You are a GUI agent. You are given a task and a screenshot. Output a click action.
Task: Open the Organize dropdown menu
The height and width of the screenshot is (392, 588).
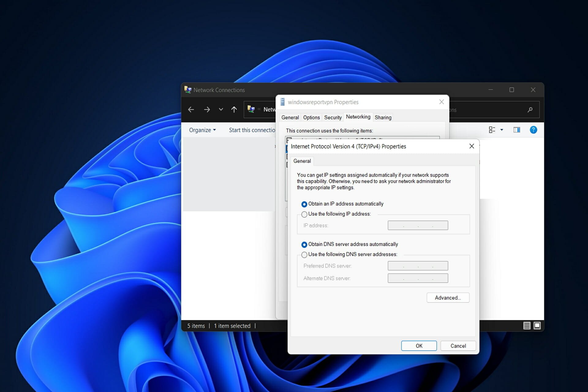202,130
